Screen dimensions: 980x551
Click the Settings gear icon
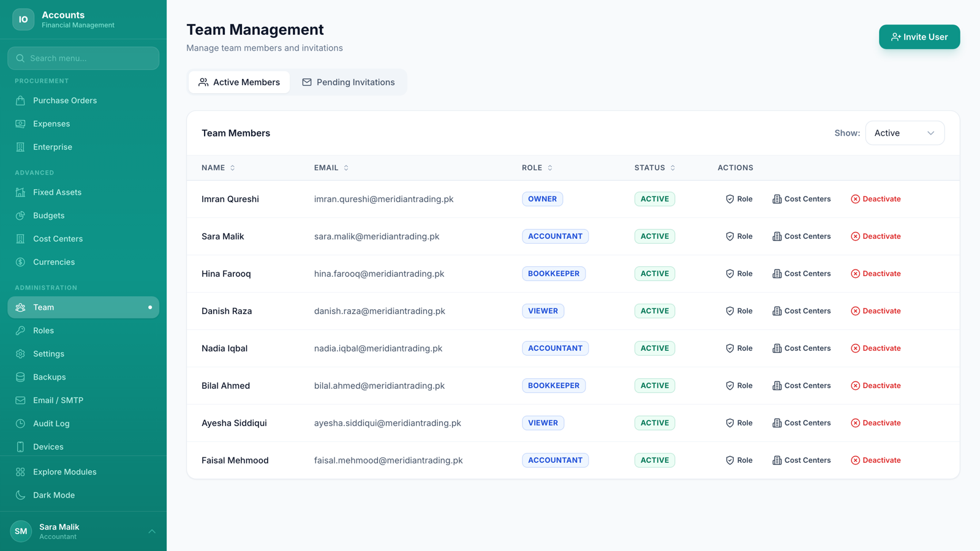click(20, 354)
